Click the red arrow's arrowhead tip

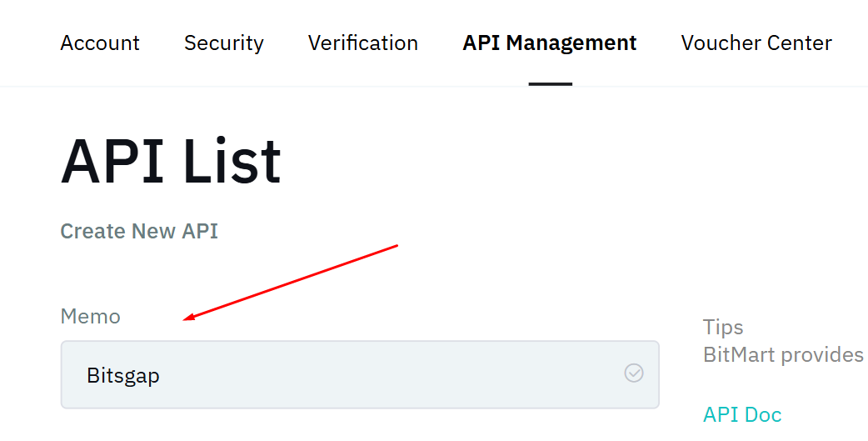tap(187, 318)
